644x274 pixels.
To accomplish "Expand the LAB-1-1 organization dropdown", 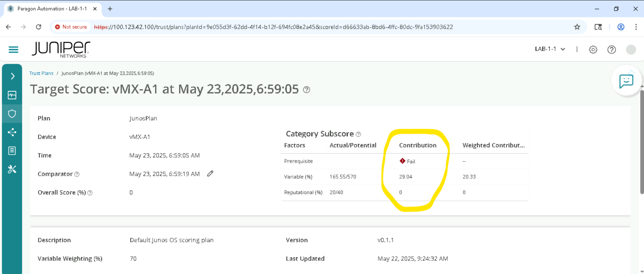I will (x=550, y=49).
